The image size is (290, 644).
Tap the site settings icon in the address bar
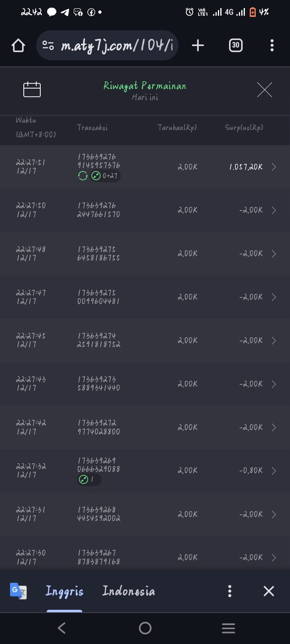(48, 45)
